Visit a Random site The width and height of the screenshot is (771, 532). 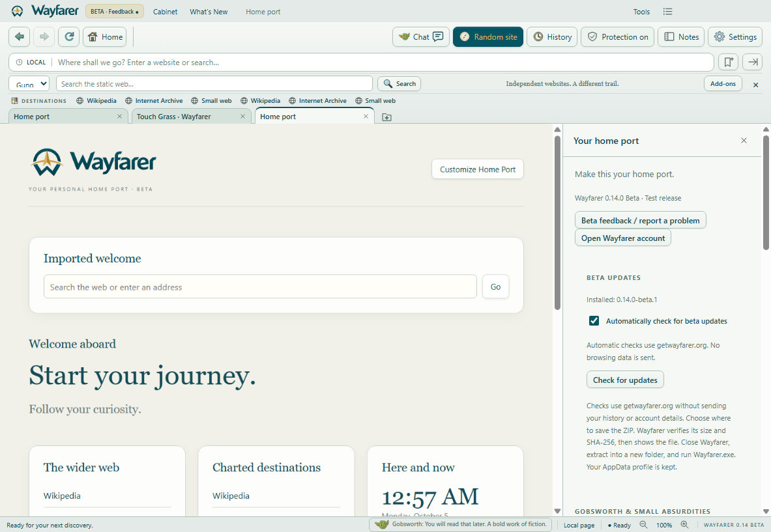487,37
